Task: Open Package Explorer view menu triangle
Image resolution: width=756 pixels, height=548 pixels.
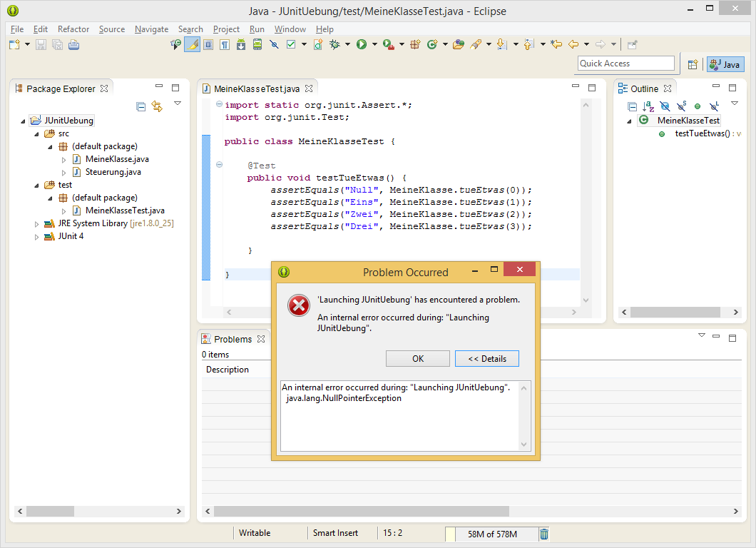Action: click(x=178, y=103)
